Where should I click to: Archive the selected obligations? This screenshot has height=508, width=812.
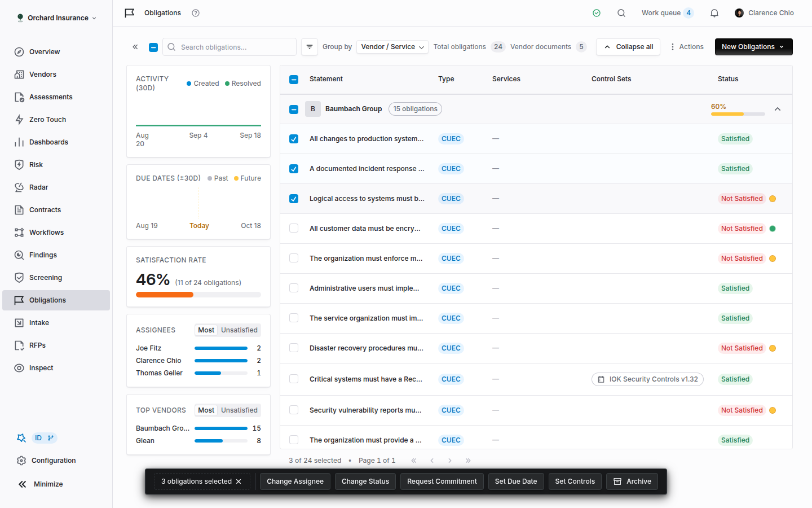pyautogui.click(x=632, y=481)
